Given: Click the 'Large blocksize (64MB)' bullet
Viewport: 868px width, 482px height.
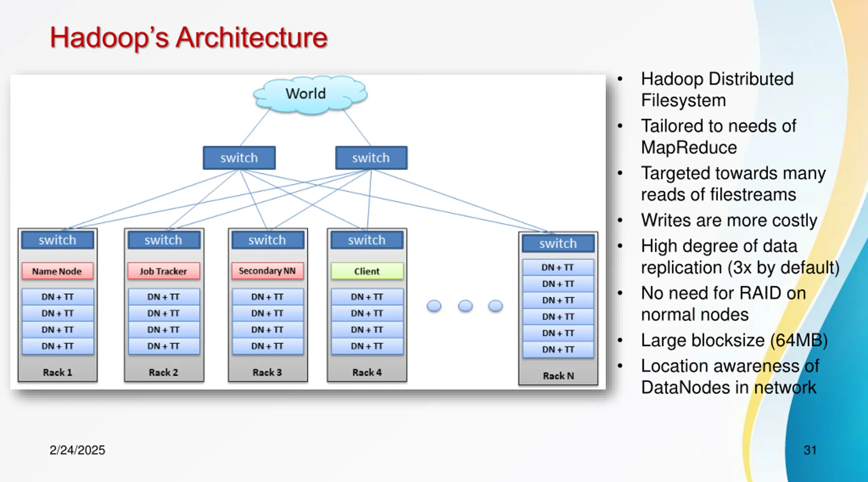Looking at the screenshot, I should pyautogui.click(x=734, y=341).
